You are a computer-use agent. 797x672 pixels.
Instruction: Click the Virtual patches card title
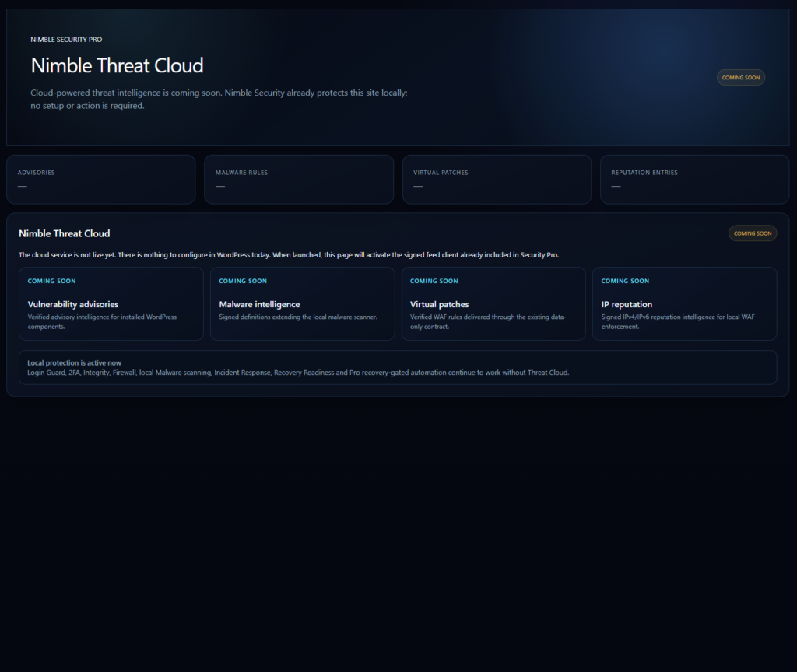point(439,304)
